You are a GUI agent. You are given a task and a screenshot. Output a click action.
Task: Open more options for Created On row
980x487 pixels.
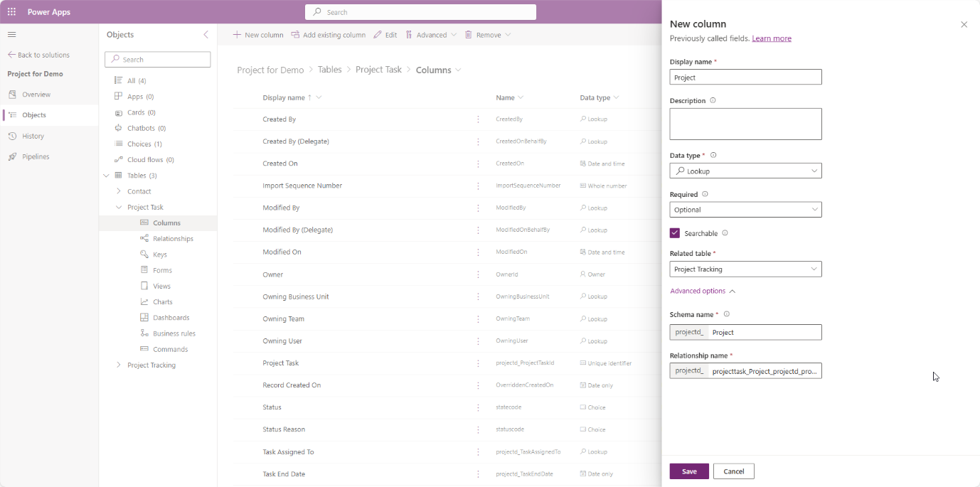(x=478, y=164)
